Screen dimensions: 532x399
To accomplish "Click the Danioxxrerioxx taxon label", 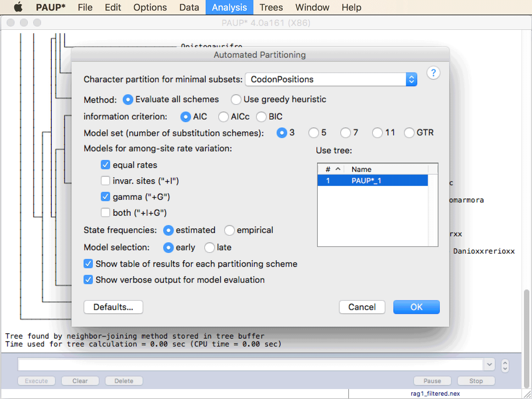I will 484,251.
